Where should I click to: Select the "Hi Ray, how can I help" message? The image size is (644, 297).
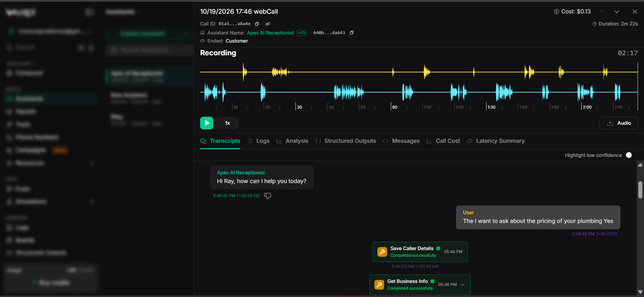point(262,177)
